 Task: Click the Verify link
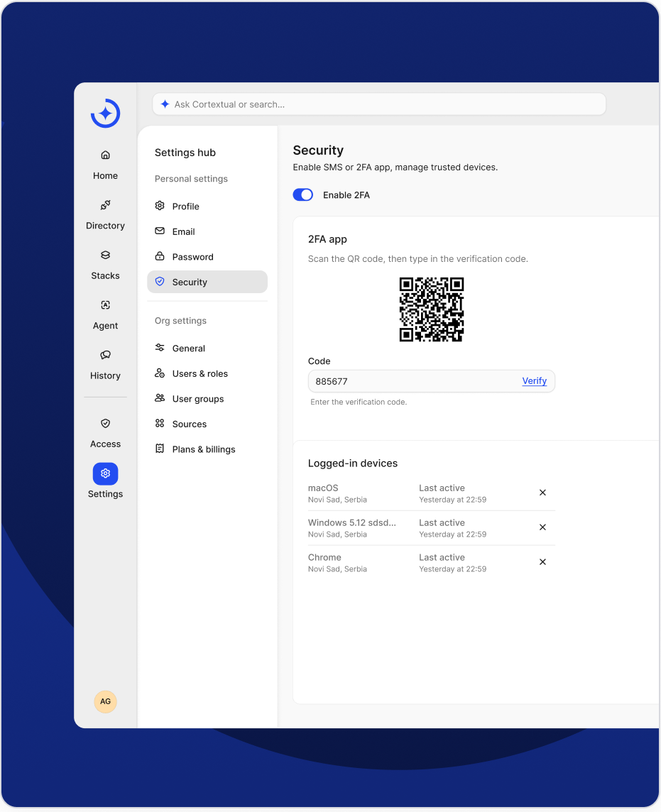534,381
